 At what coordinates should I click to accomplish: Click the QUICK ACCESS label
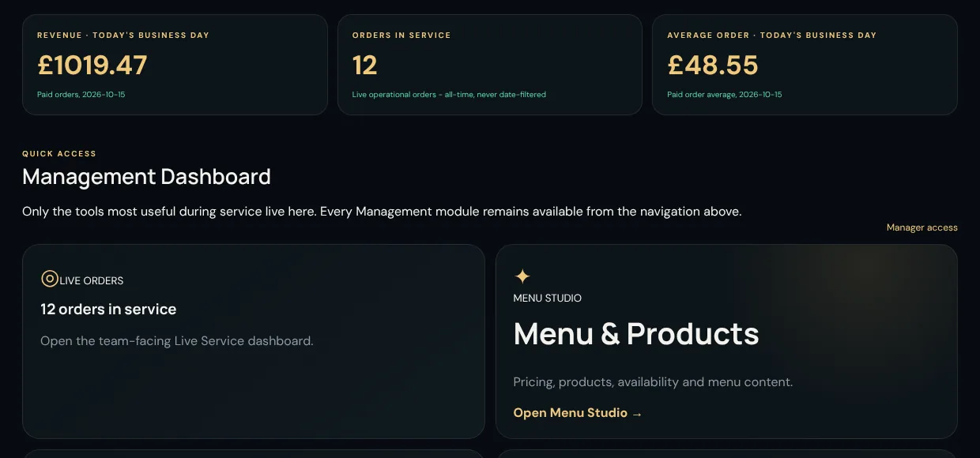(59, 154)
